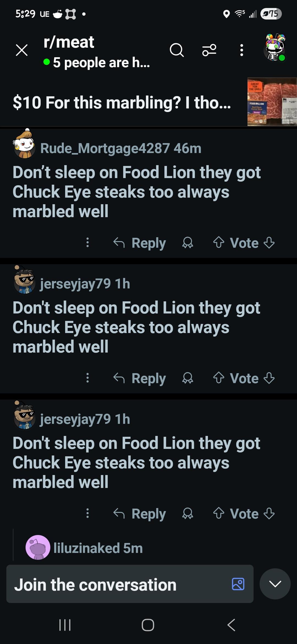Jump to next comment with chevron button

(x=275, y=584)
